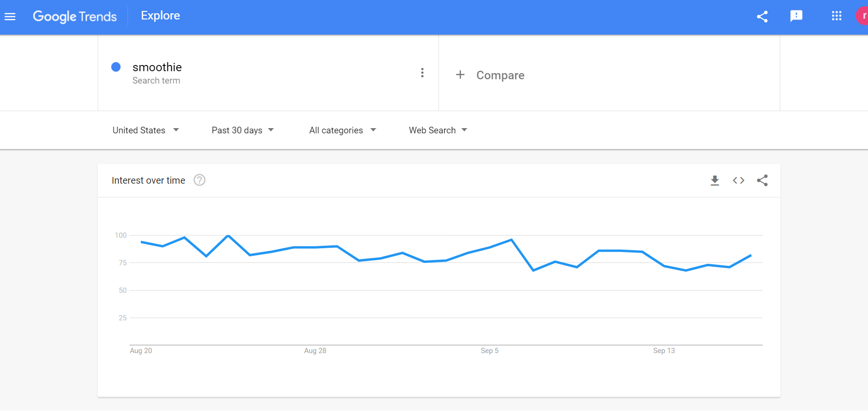Open the hamburger main menu
The height and width of the screenshot is (411, 868).
click(x=10, y=17)
